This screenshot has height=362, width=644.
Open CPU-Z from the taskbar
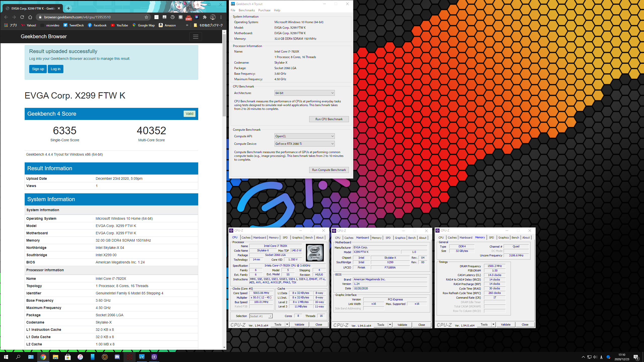click(154, 357)
